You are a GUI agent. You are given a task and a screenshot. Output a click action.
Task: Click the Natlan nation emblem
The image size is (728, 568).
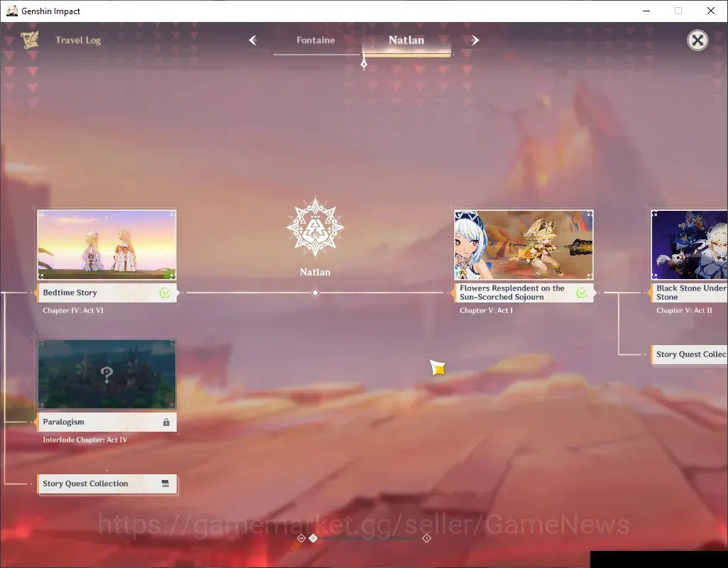315,227
